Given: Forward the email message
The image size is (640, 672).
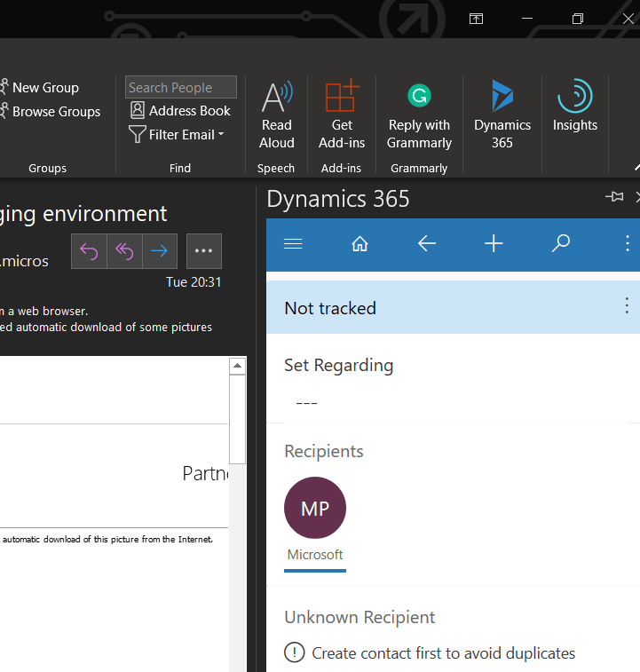Looking at the screenshot, I should coord(160,251).
